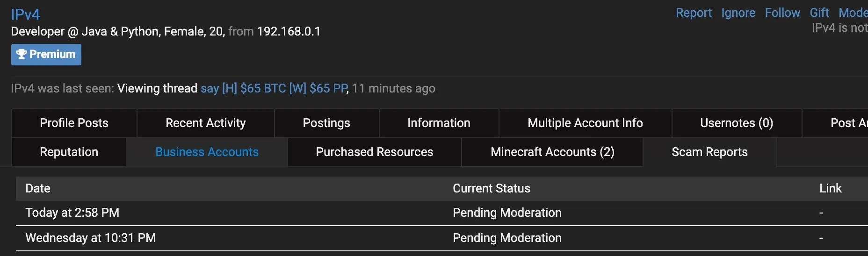The image size is (868, 256).
Task: Open the Multiple Account Info tab
Action: (x=585, y=123)
